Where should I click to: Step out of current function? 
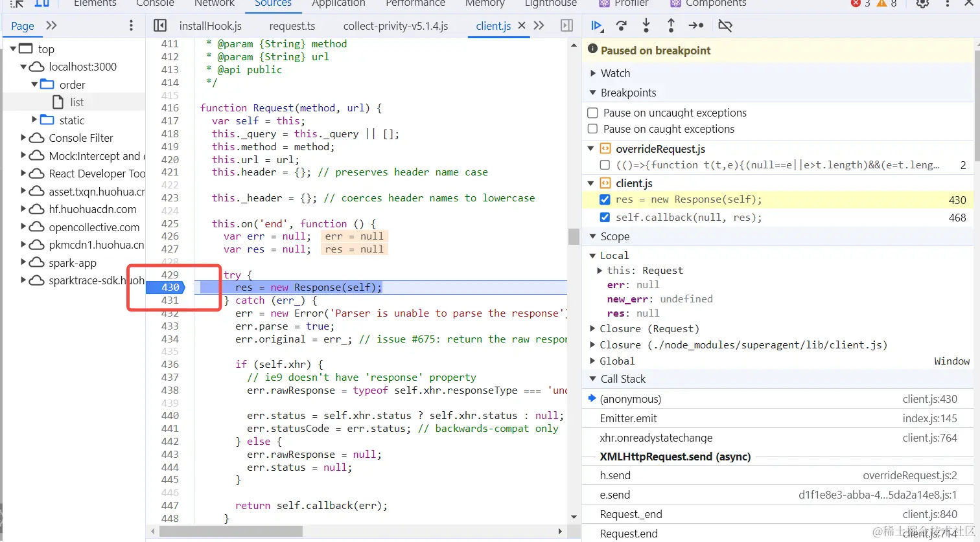pyautogui.click(x=671, y=26)
